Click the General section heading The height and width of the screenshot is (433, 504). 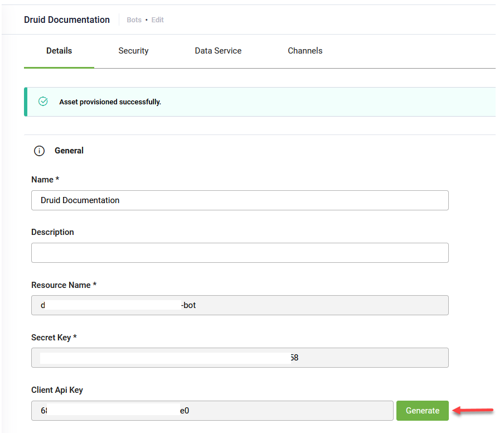(69, 151)
